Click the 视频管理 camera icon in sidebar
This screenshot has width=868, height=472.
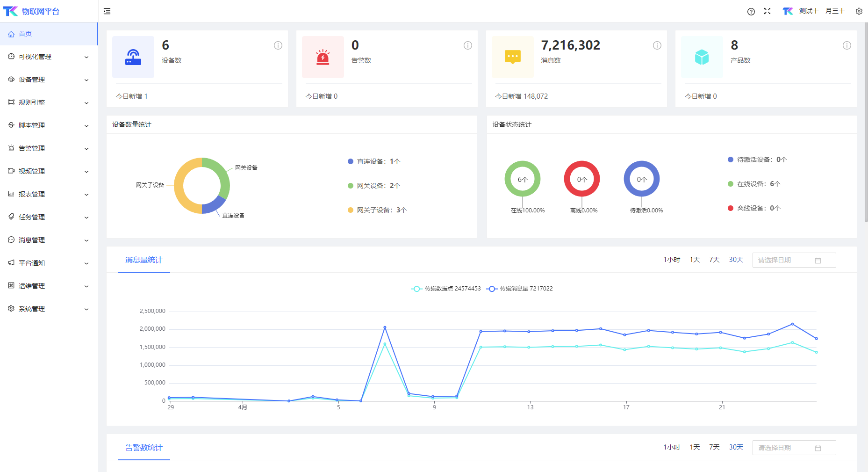11,171
